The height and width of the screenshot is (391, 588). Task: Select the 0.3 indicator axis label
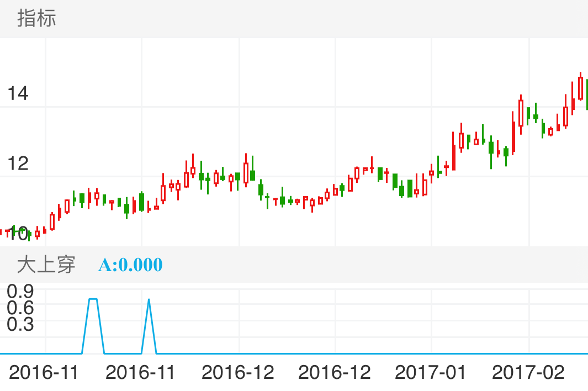(x=20, y=324)
